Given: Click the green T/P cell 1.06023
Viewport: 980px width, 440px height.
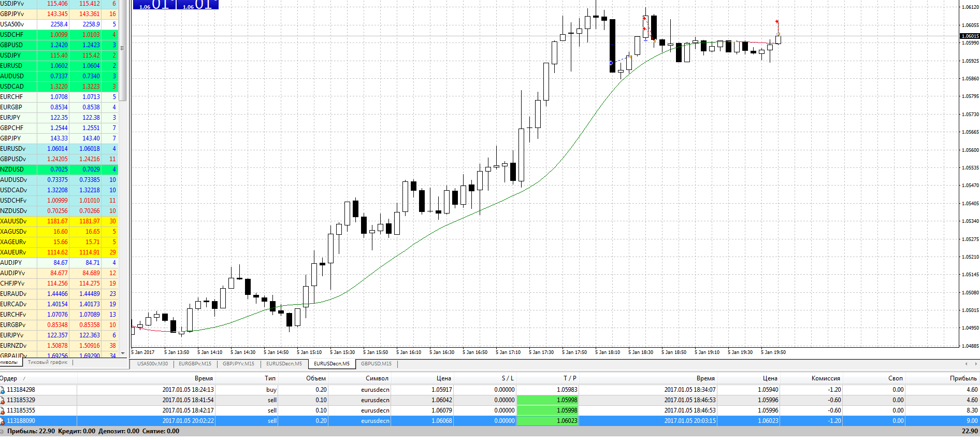Looking at the screenshot, I should click(547, 421).
